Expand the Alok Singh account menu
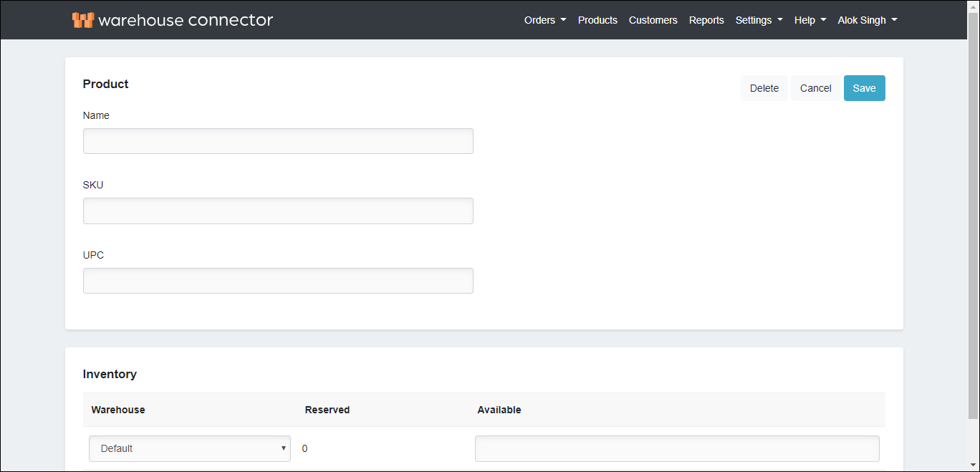980x472 pixels. tap(867, 20)
